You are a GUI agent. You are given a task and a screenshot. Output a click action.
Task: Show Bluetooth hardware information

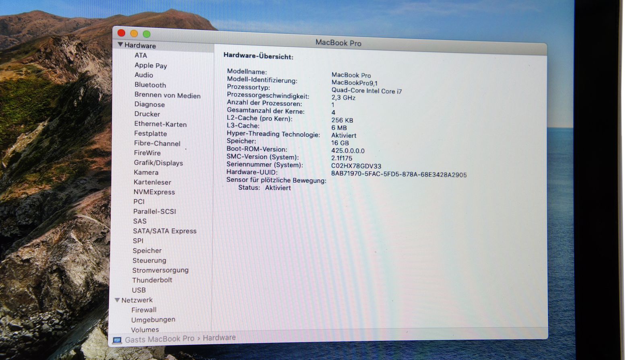(x=150, y=85)
